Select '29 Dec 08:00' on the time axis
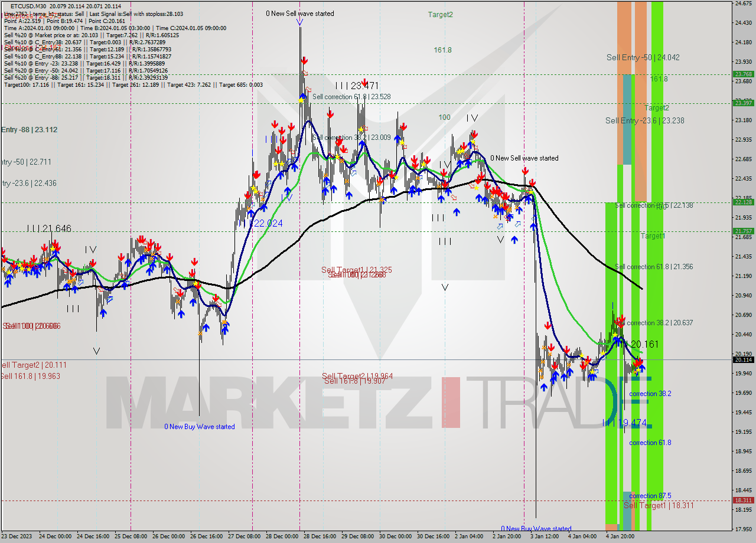756x543 pixels. [358, 537]
